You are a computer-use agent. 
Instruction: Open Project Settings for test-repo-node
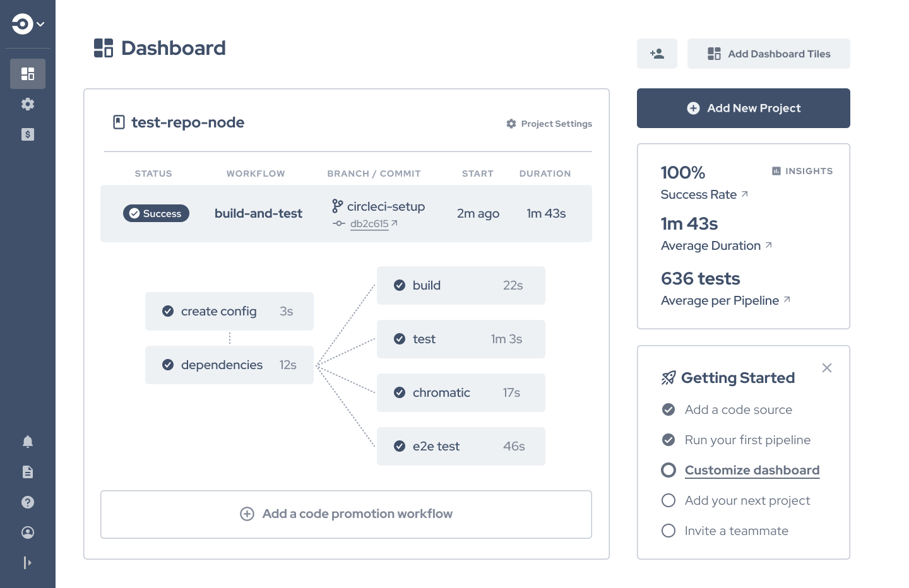tap(549, 124)
